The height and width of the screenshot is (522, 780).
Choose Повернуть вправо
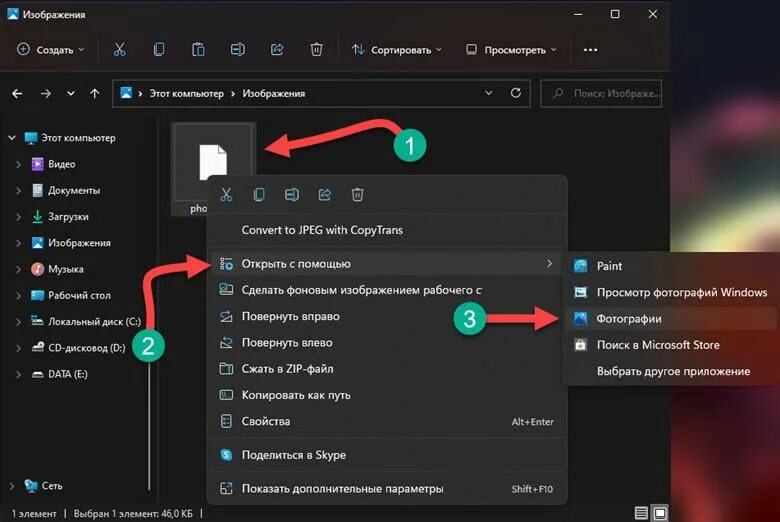click(387, 316)
